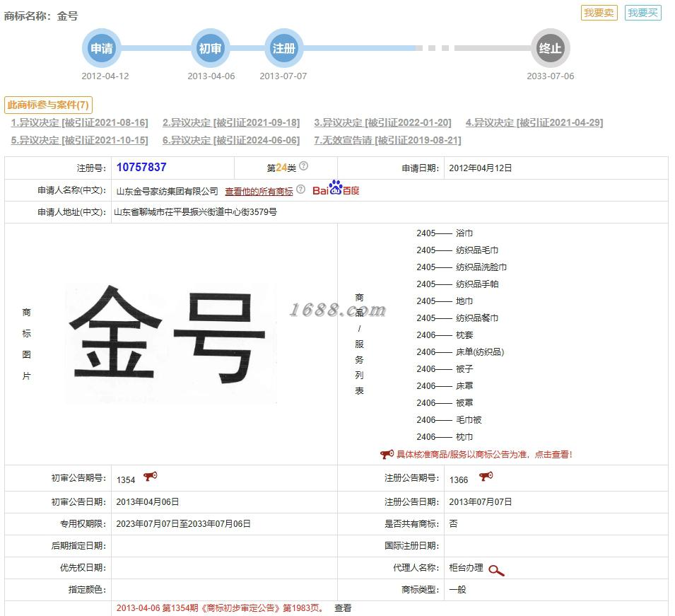The width and height of the screenshot is (675, 616).
Task: Search applicant on Baidu via logo
Action: pyautogui.click(x=336, y=188)
